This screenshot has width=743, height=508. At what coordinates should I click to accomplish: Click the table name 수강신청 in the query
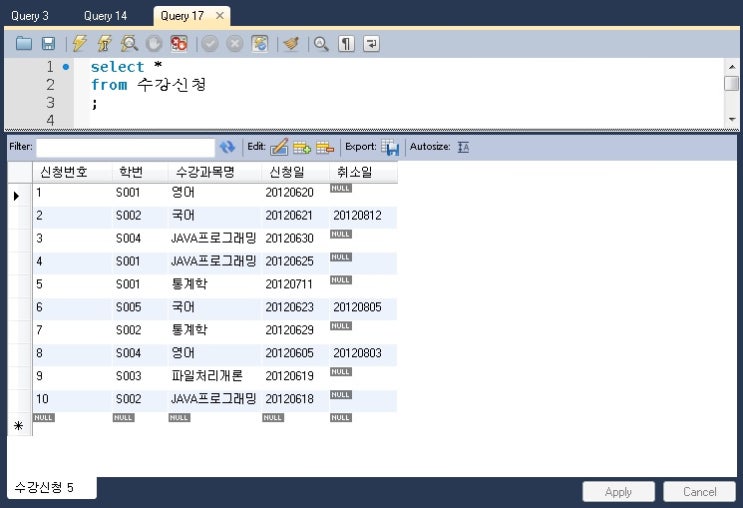172,85
